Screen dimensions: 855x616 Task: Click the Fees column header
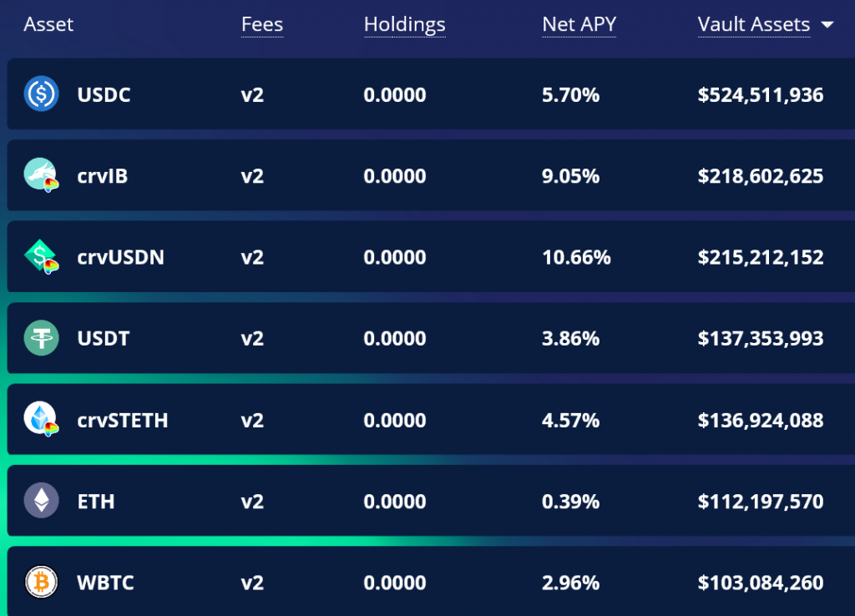(x=262, y=24)
